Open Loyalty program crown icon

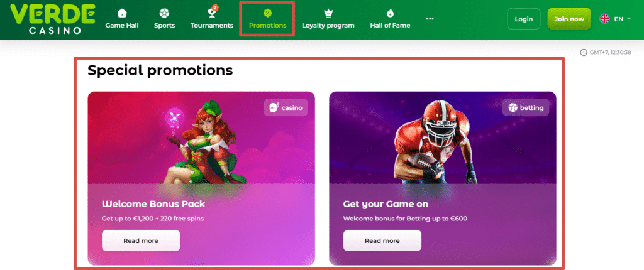point(328,13)
